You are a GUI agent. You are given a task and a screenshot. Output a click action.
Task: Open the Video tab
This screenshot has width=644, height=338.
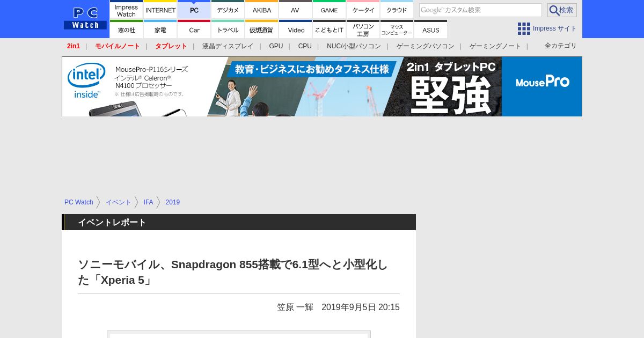tap(295, 29)
